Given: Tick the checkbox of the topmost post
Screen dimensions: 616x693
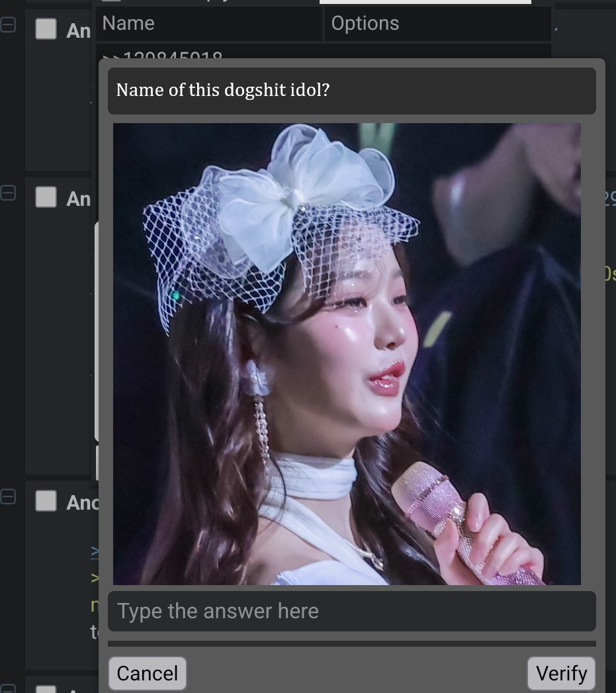Looking at the screenshot, I should coord(46,28).
